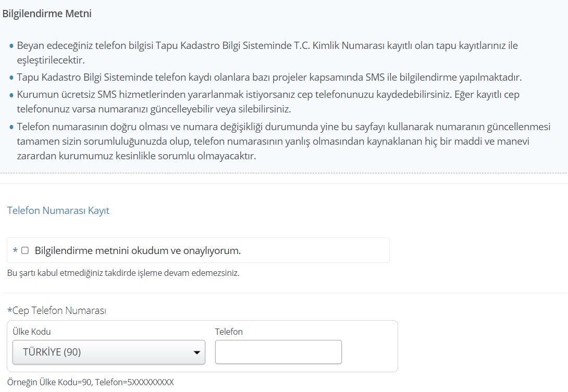Viewport: 568px width, 392px height.
Task: Click the bullet dot before 'Kurumun ücretsiz SMS'
Action: click(11, 96)
